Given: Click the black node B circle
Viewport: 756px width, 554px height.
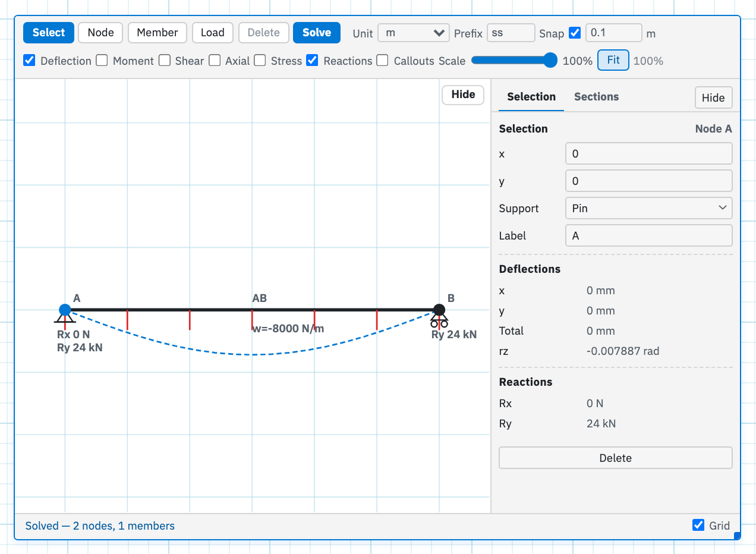Looking at the screenshot, I should [439, 310].
